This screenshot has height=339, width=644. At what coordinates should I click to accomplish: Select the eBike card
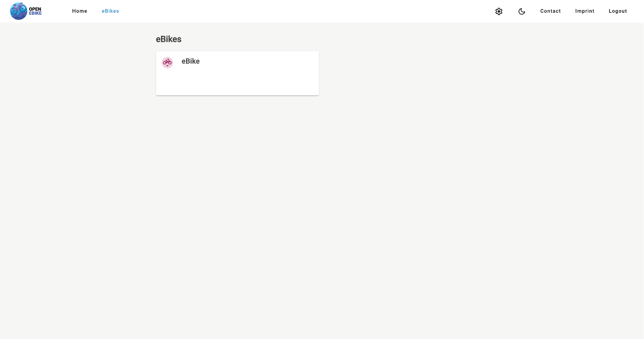237,73
